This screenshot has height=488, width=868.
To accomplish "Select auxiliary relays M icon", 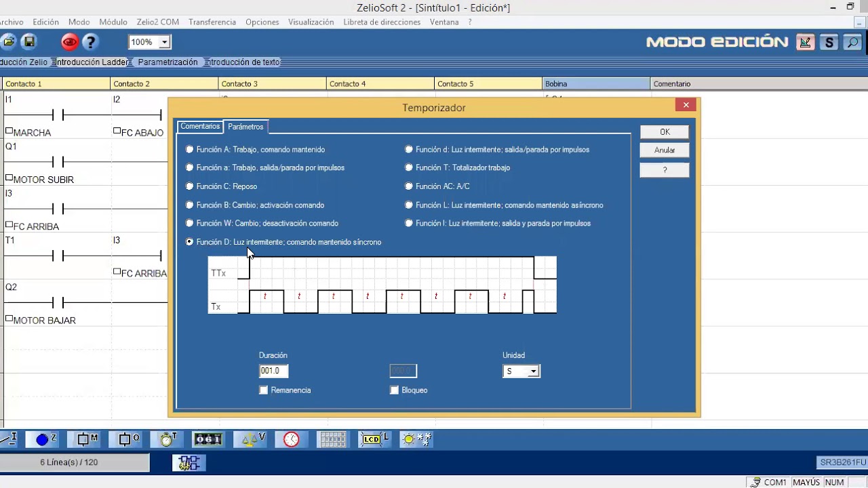I will tap(83, 439).
